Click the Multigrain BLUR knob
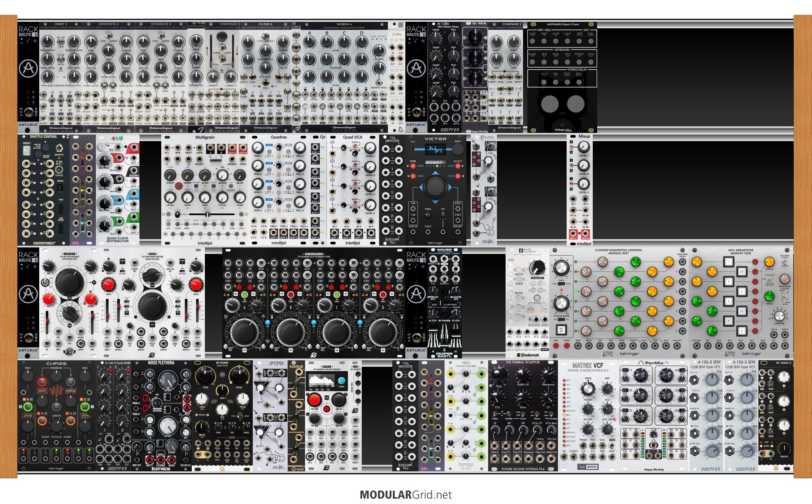This screenshot has width=812, height=504. click(x=240, y=175)
